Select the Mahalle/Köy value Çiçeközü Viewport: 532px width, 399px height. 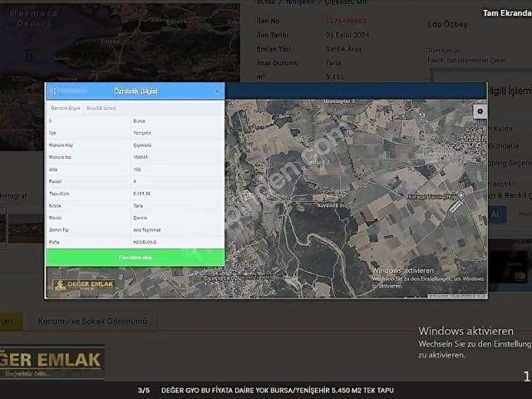(142, 145)
